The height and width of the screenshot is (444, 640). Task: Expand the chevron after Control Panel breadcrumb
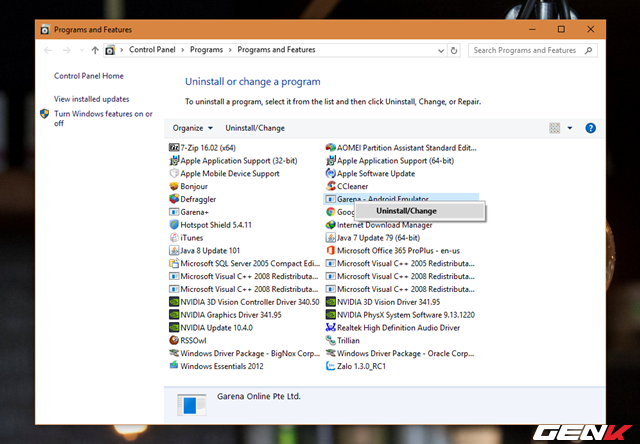pos(182,50)
